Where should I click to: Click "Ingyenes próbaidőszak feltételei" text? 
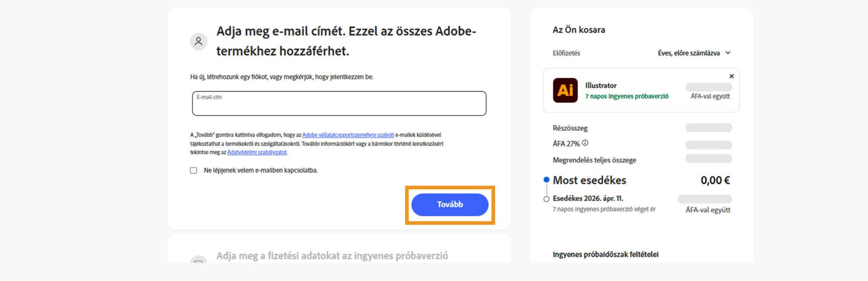click(606, 254)
